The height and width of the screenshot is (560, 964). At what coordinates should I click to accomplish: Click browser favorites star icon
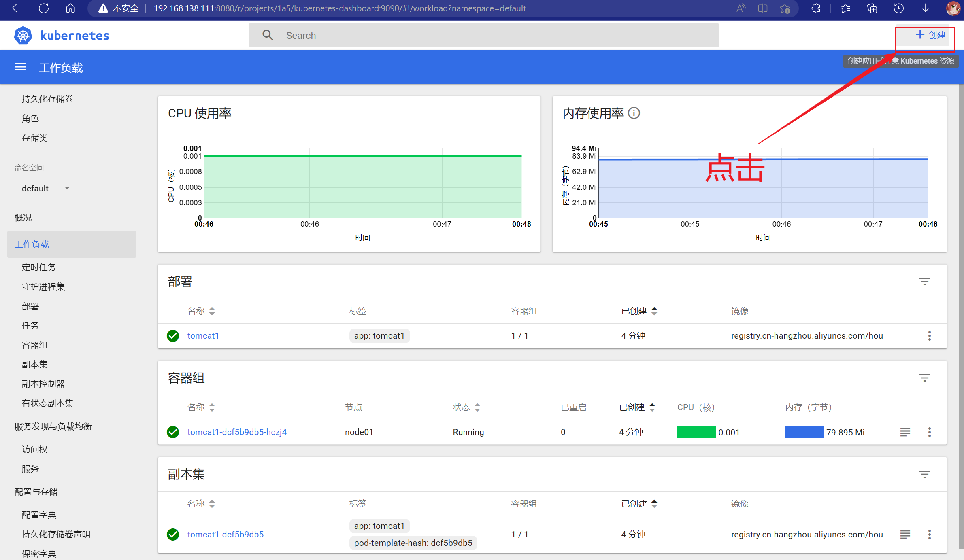[x=845, y=8]
